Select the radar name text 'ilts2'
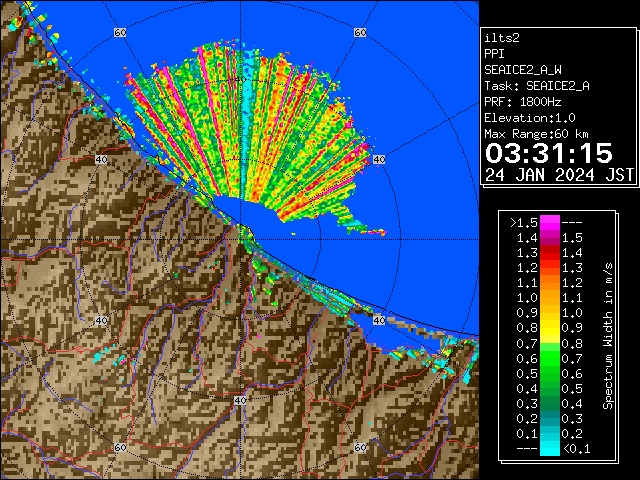The image size is (640, 480). click(502, 38)
